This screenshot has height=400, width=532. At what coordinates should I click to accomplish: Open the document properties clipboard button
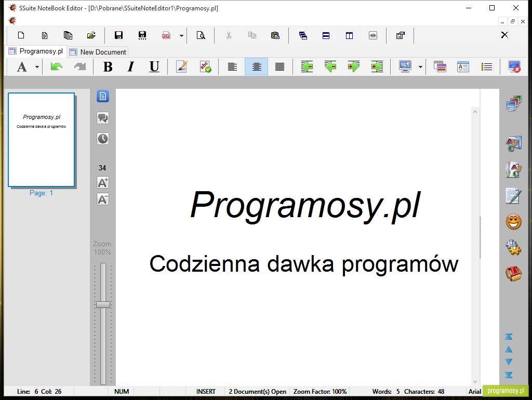401,35
